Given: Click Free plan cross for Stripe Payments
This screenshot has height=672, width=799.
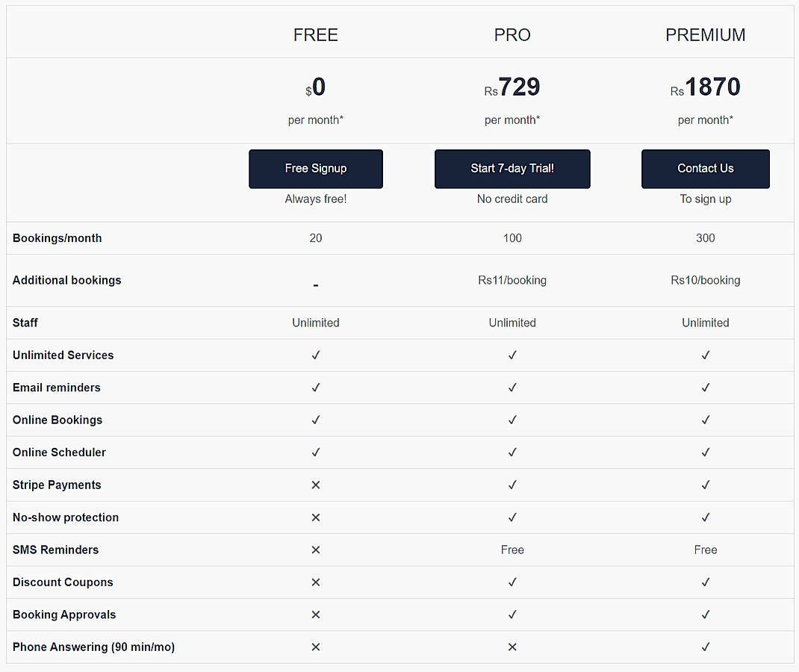Looking at the screenshot, I should (315, 485).
